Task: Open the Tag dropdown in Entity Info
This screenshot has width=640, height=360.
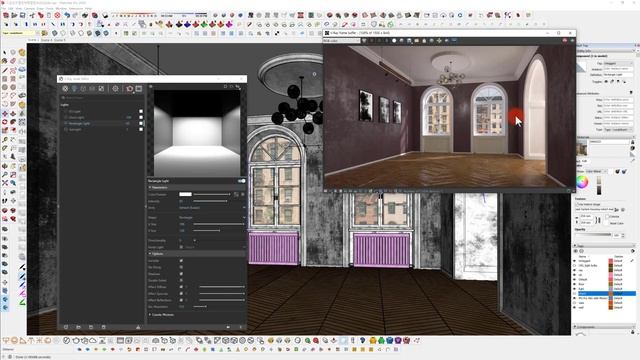Action: (618, 63)
